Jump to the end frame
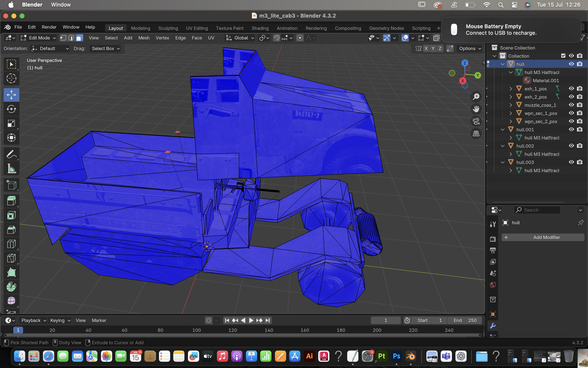 coord(267,320)
